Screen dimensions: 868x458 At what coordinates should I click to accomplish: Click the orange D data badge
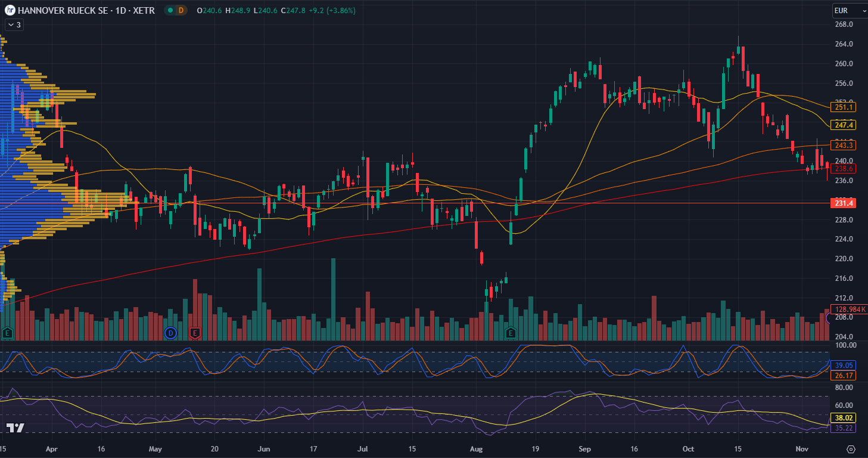pos(182,10)
